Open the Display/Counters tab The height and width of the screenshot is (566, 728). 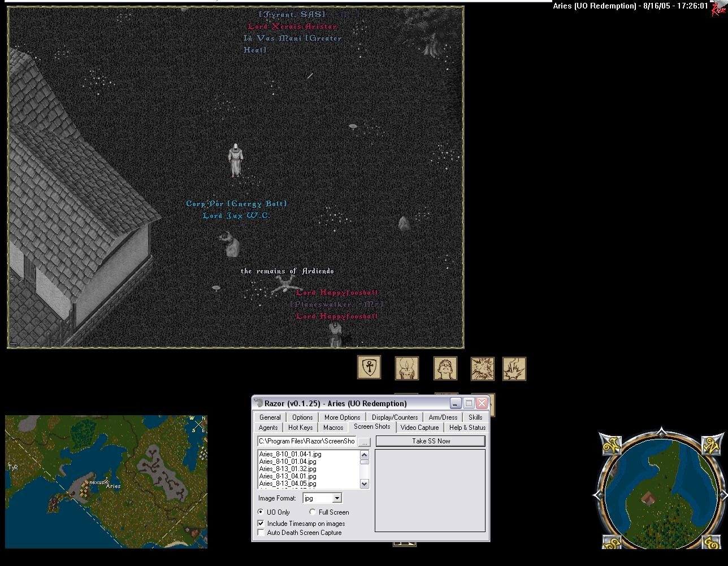[395, 417]
